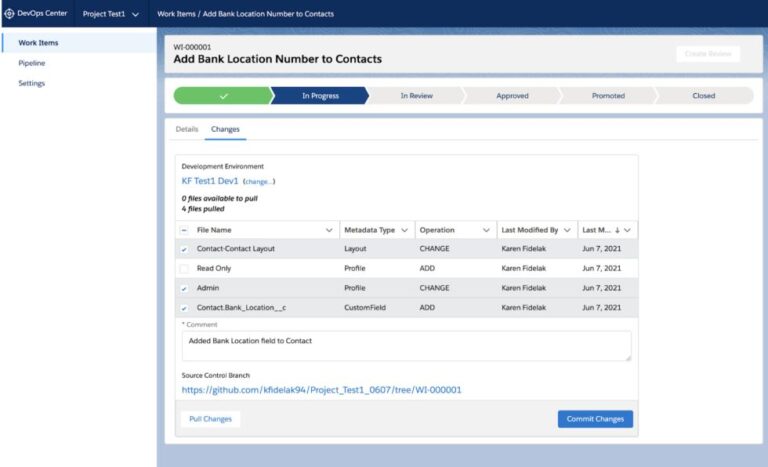Click into the Comment text field
Viewport: 768px width, 467px height.
[405, 345]
